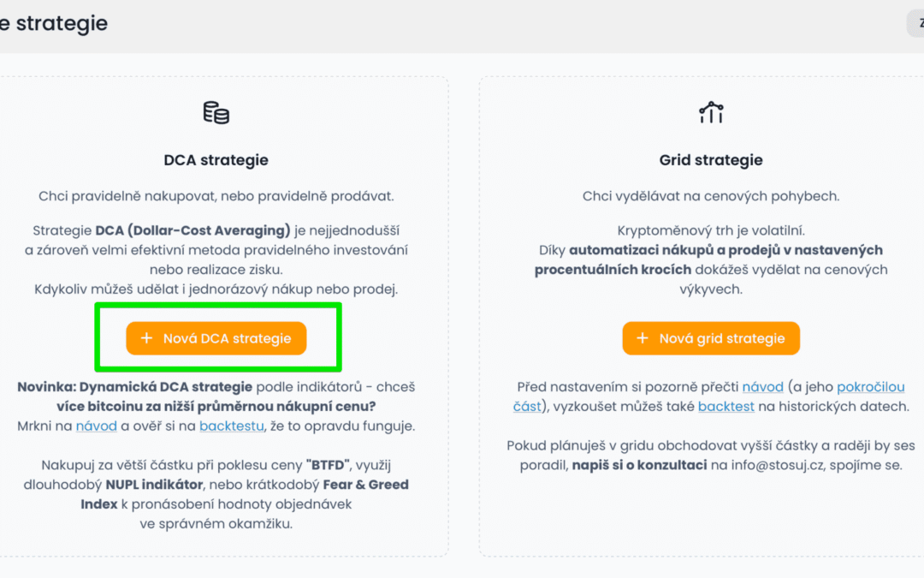924x578 pixels.
Task: Follow the pokročilou část link
Action: [x=869, y=387]
